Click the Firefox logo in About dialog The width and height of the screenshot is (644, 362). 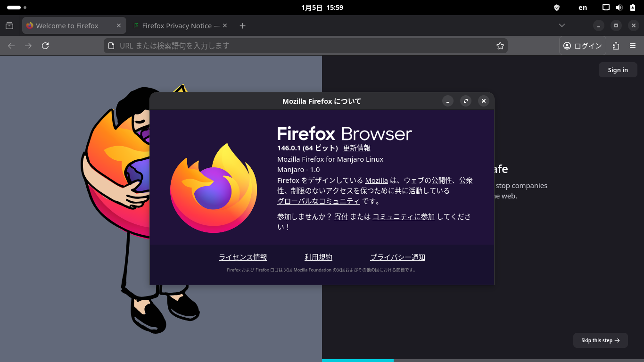coord(214,188)
